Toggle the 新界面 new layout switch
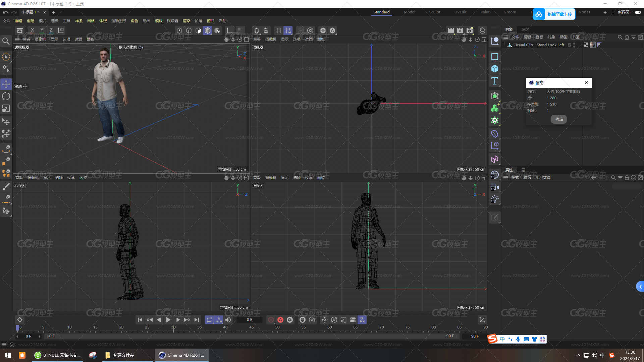The width and height of the screenshot is (644, 362). point(638,12)
